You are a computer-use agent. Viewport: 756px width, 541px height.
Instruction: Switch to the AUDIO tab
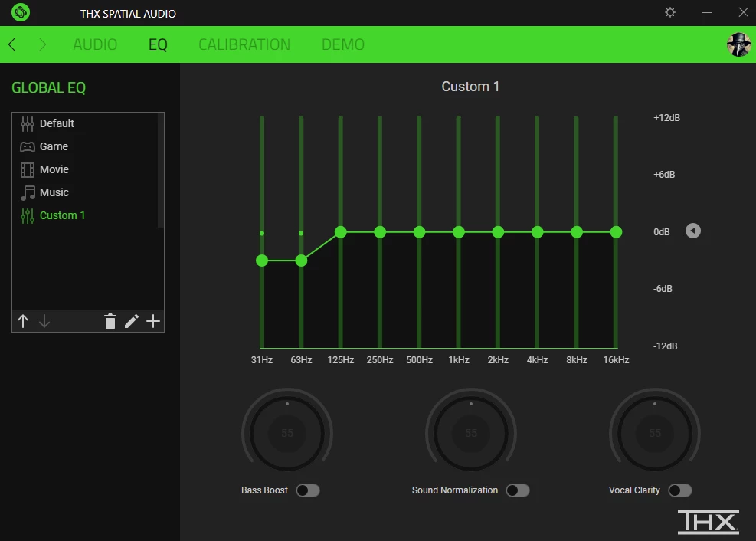pos(95,44)
